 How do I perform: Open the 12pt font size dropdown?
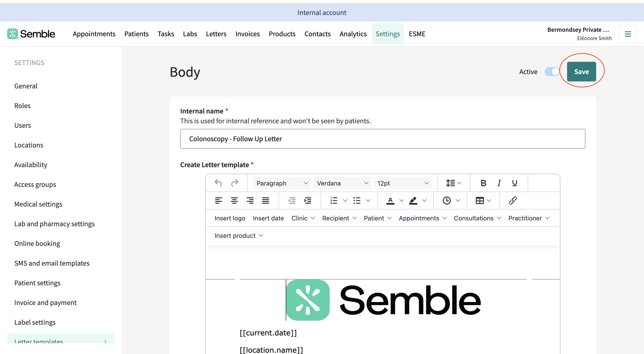pyautogui.click(x=403, y=183)
